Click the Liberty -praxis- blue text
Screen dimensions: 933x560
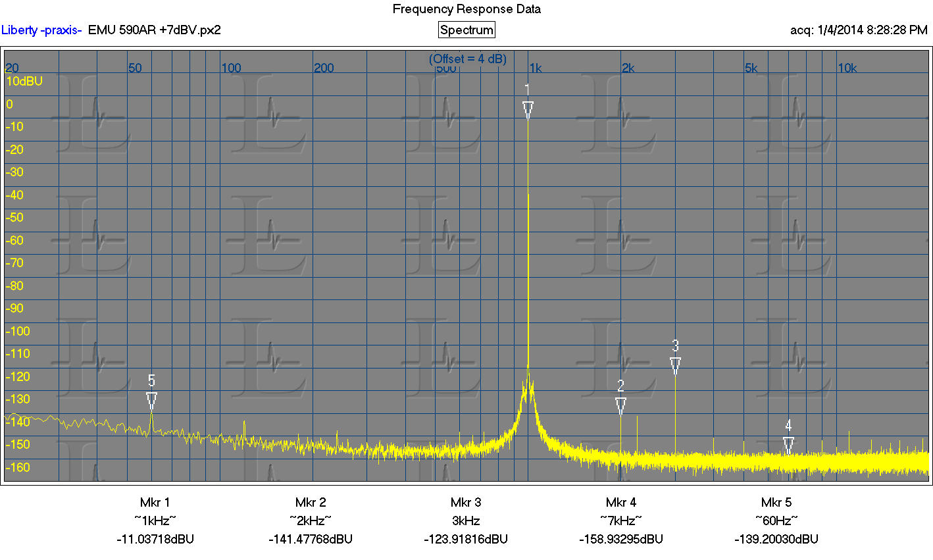coord(41,30)
